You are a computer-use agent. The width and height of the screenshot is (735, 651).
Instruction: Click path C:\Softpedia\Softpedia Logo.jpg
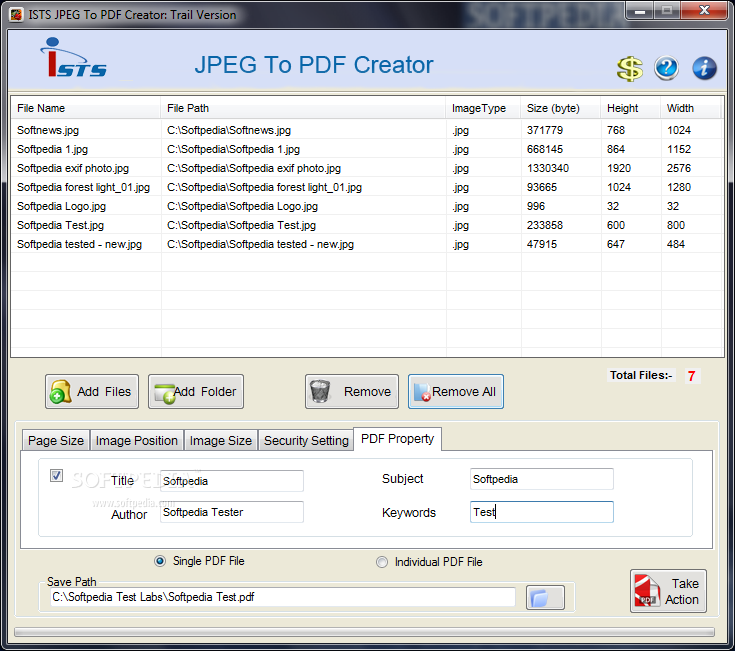click(242, 206)
